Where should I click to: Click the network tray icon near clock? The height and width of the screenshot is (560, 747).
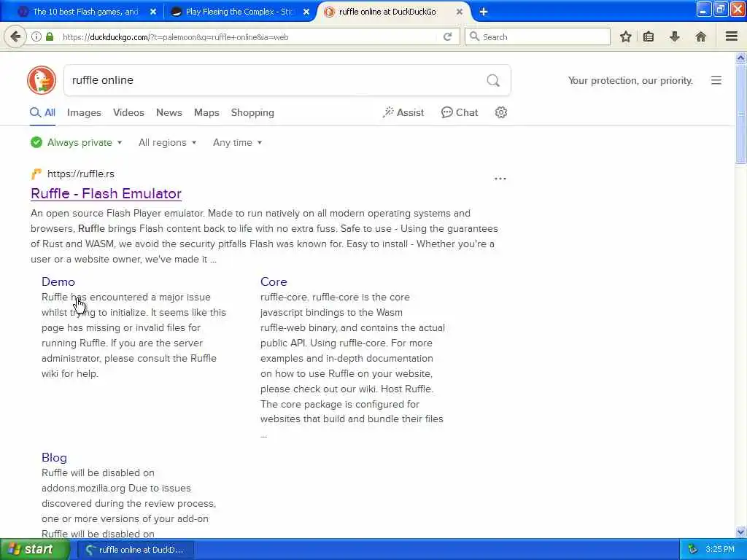(x=693, y=550)
